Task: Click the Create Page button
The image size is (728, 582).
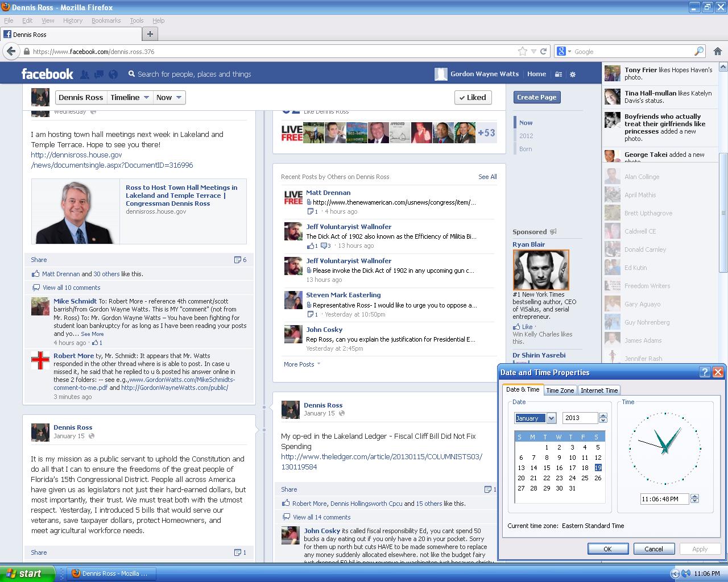Action: [x=537, y=97]
